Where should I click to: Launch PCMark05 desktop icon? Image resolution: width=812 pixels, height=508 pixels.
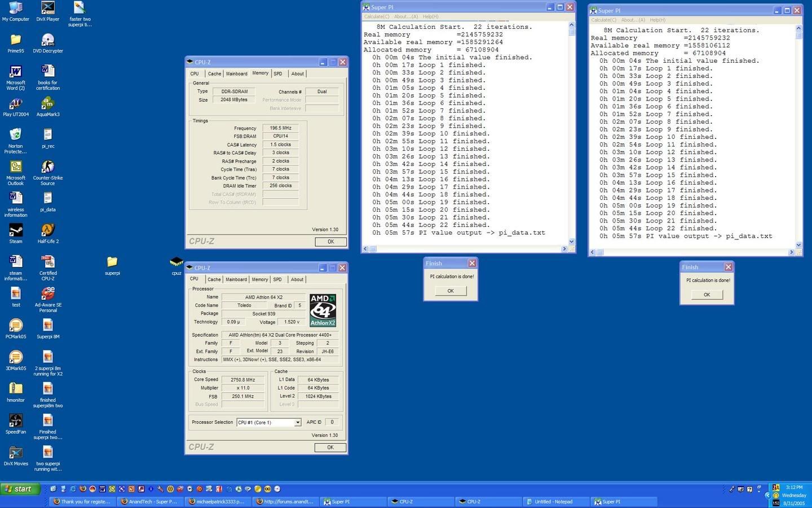16,329
